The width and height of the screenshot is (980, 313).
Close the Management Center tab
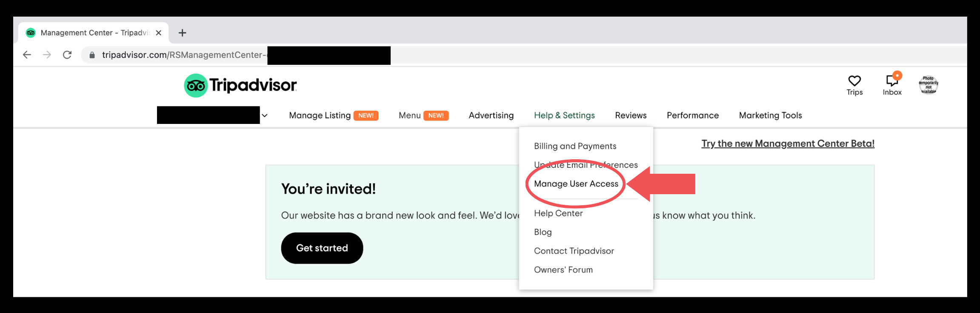[x=159, y=33]
